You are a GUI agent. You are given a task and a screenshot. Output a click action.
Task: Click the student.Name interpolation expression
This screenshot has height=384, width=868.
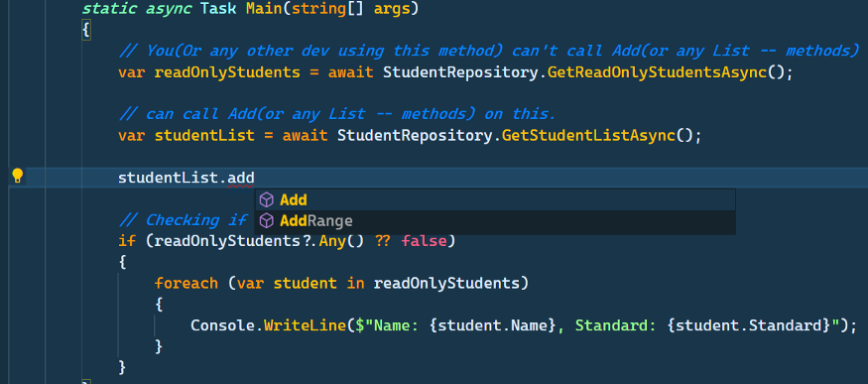point(492,324)
